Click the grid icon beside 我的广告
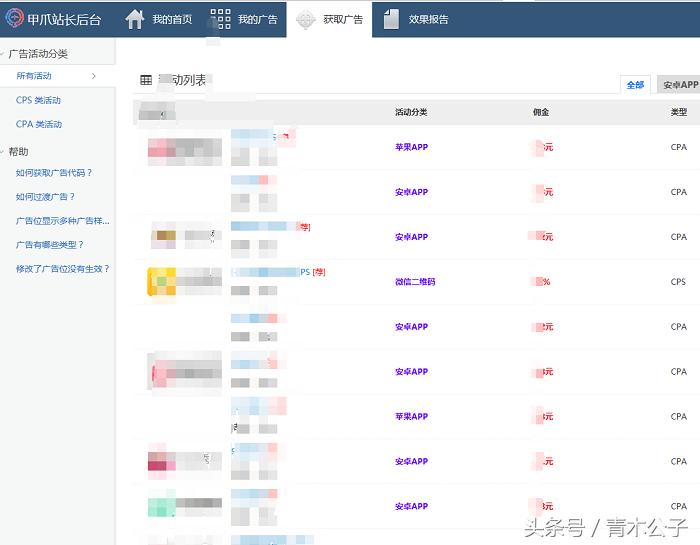The height and width of the screenshot is (545, 700). coord(220,19)
